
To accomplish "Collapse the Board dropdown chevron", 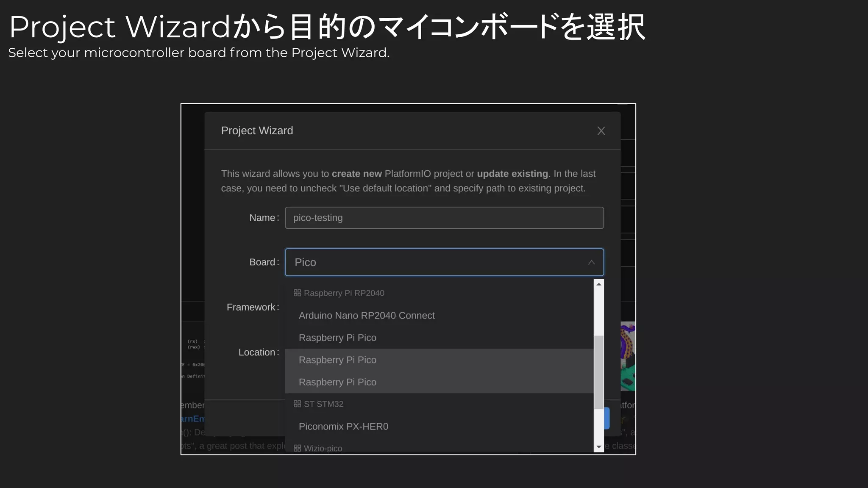I will click(x=591, y=263).
